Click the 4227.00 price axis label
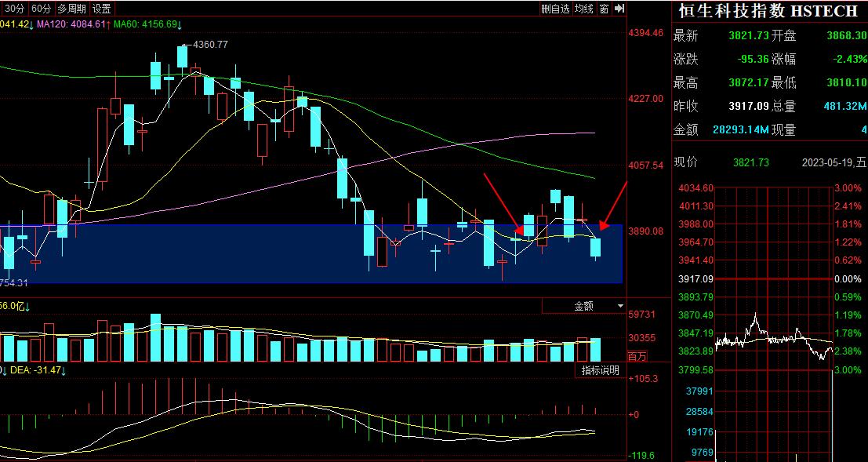The height and width of the screenshot is (462, 868). 645,99
